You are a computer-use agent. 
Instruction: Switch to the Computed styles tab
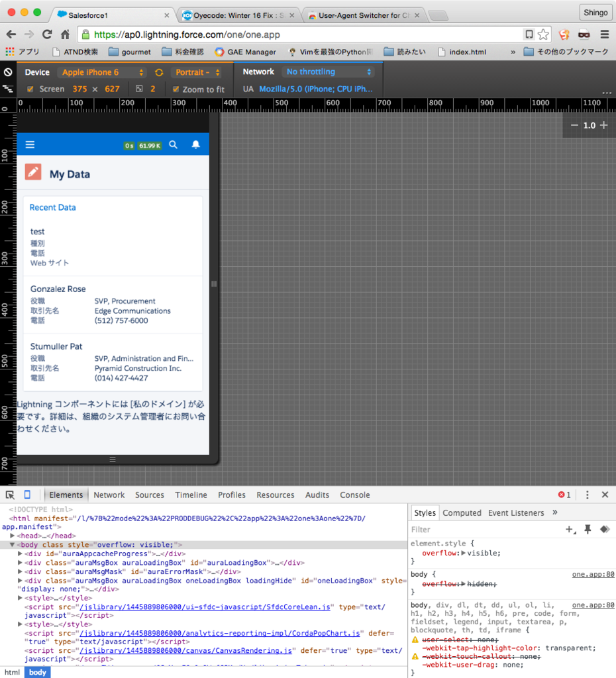(462, 512)
